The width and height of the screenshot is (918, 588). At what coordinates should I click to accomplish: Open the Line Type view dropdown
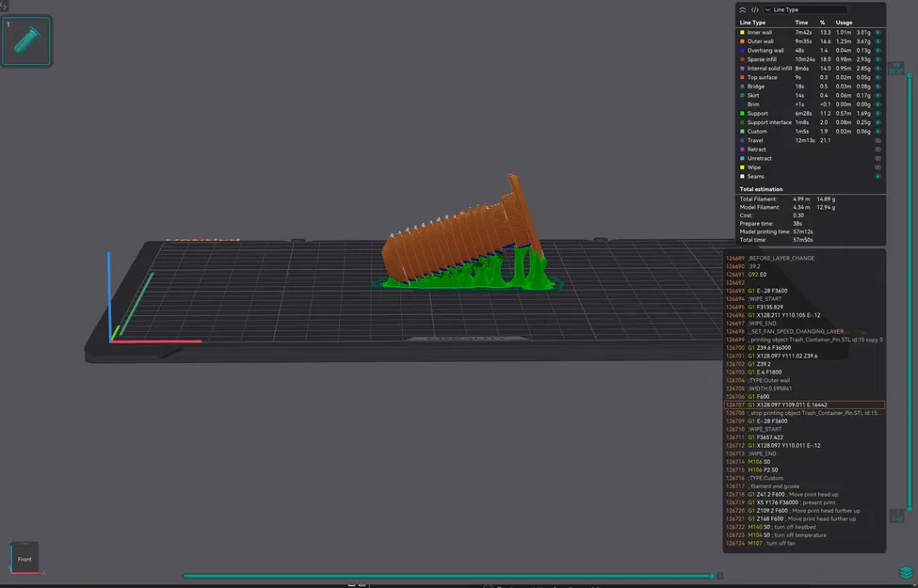805,10
